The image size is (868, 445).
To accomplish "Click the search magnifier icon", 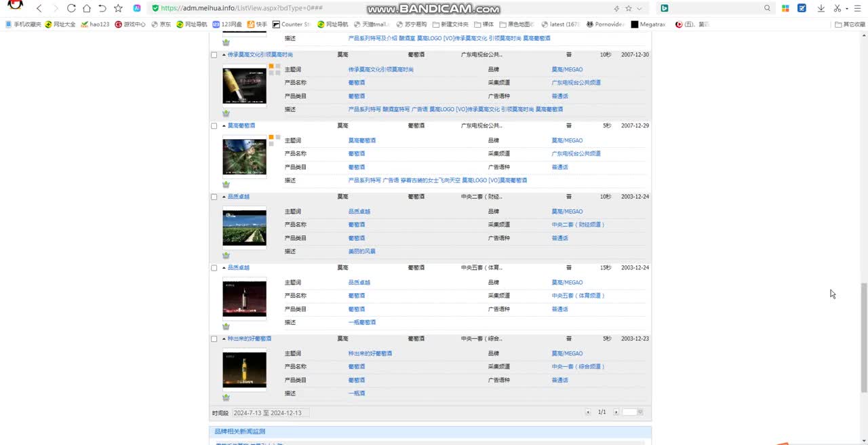I will pos(768,8).
